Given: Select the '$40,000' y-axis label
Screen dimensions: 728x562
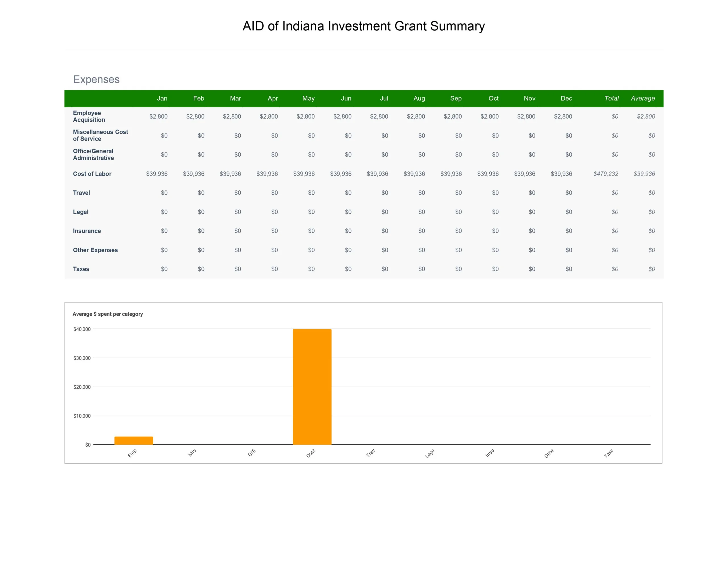Looking at the screenshot, I should (82, 329).
